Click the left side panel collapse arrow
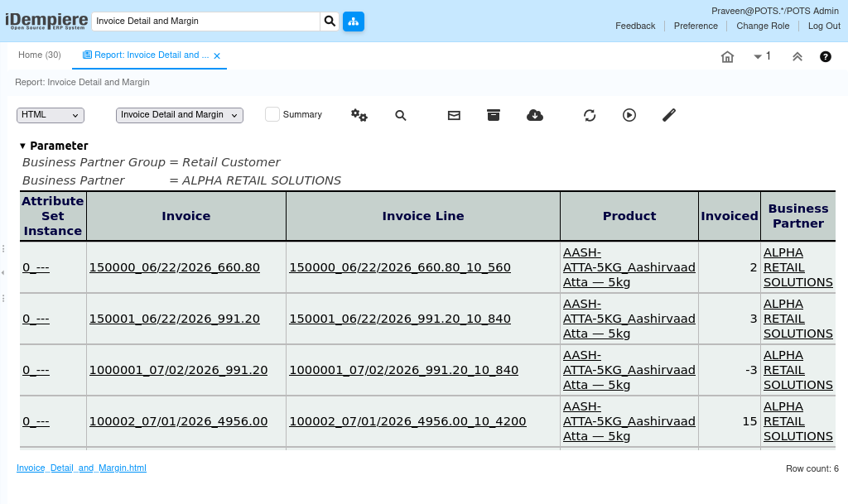The height and width of the screenshot is (504, 848). [2, 273]
